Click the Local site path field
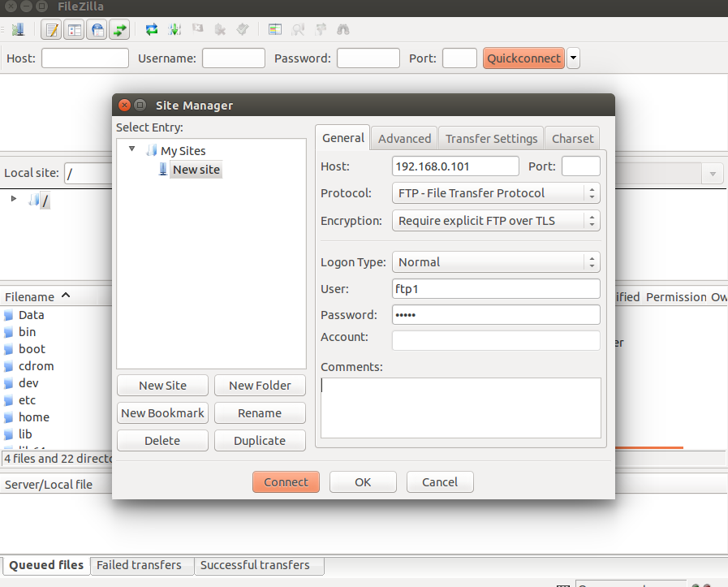This screenshot has width=728, height=587. click(x=88, y=173)
